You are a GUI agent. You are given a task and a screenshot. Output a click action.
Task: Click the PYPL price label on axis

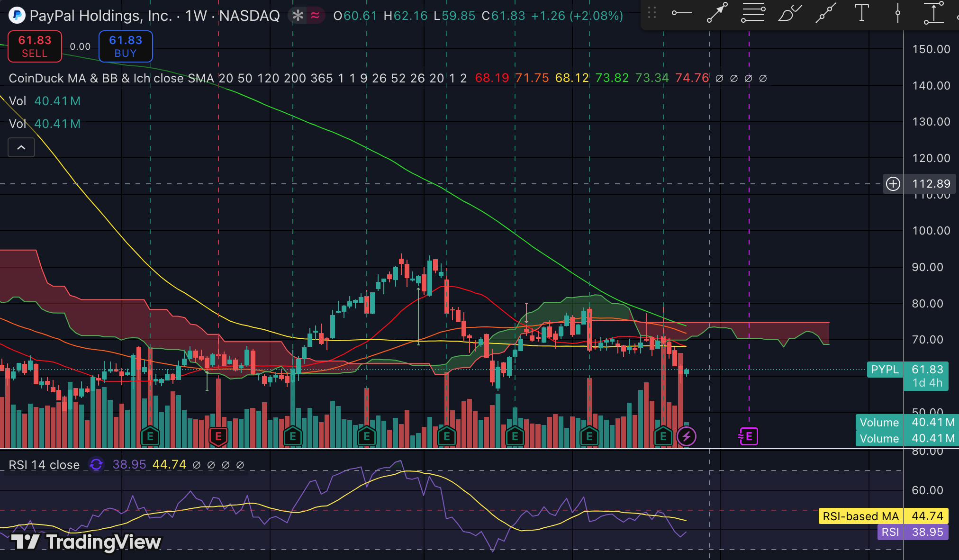[885, 370]
